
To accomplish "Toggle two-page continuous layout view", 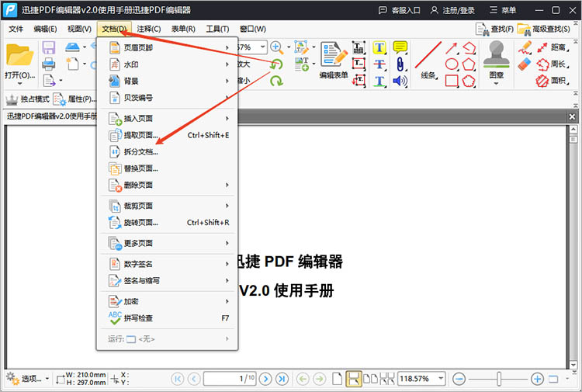I will 387,379.
